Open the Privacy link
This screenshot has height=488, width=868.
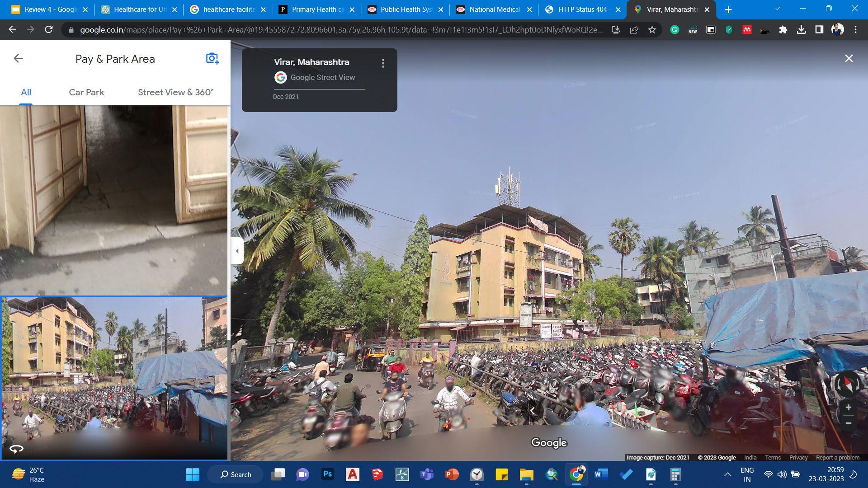798,457
